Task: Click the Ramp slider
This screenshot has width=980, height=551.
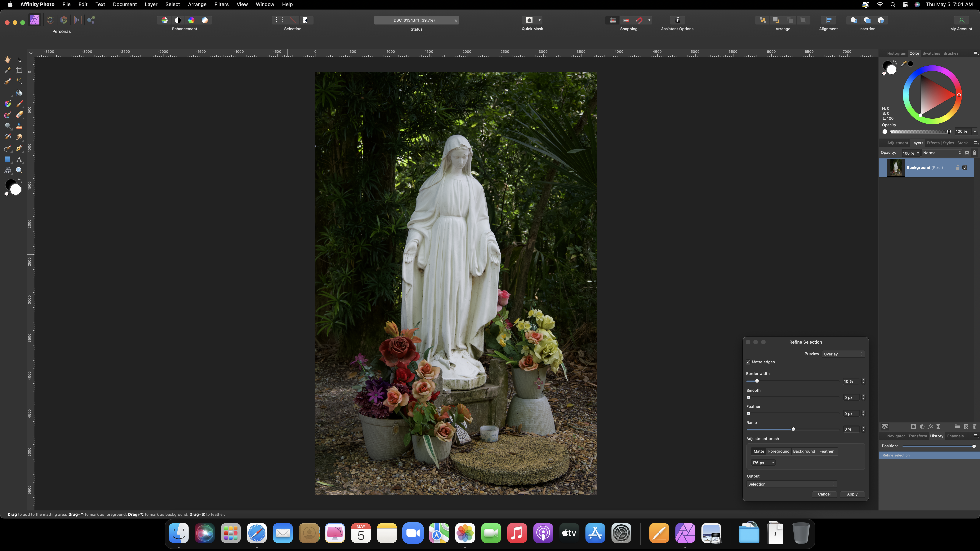Action: click(793, 429)
